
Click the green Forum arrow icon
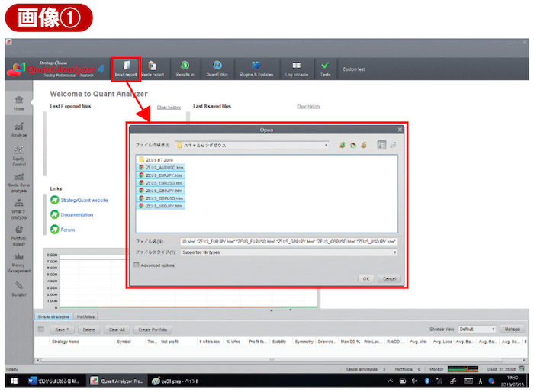click(54, 230)
